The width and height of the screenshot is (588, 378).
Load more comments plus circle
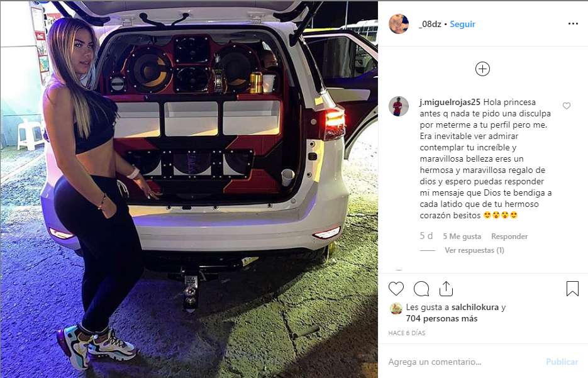482,69
